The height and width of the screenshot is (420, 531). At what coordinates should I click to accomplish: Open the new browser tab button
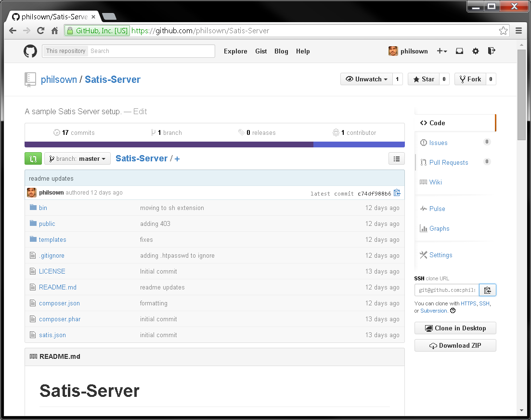point(109,16)
